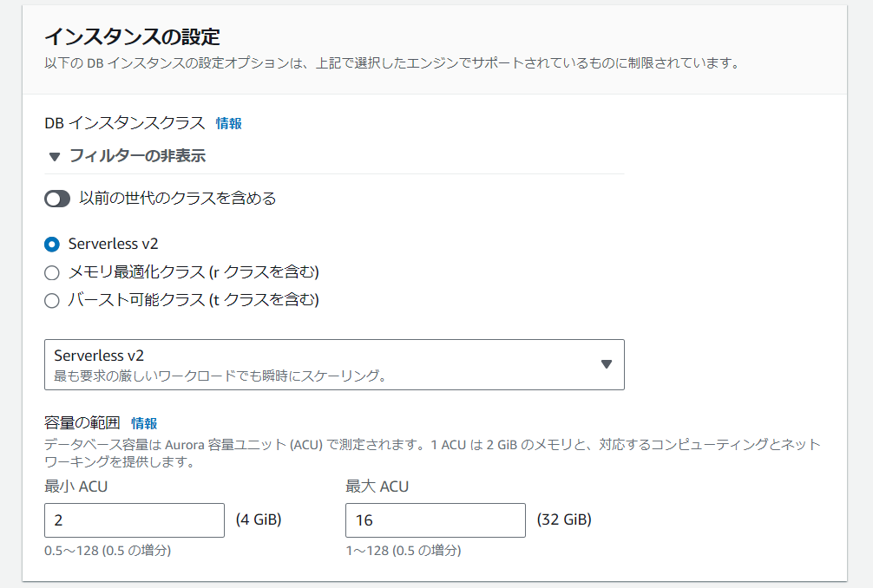Open 情報 link beside DB インスタンスクラス
Image resolution: width=873 pixels, height=588 pixels.
pos(228,123)
